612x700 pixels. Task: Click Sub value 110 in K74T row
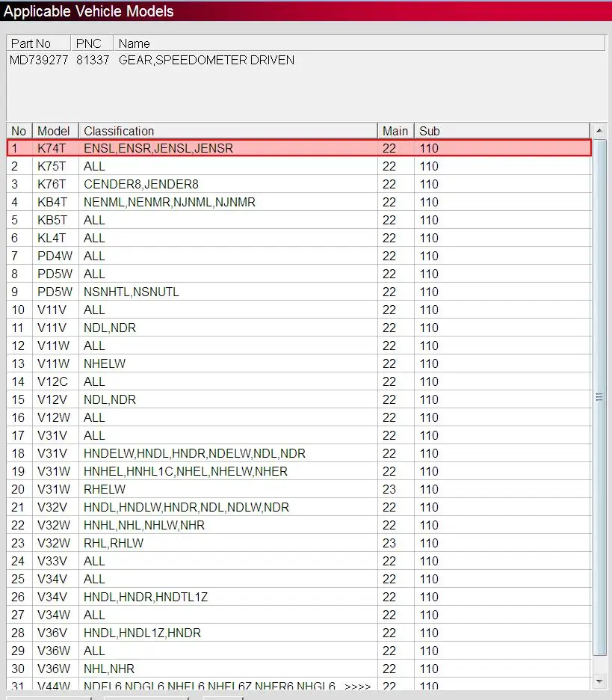(429, 148)
